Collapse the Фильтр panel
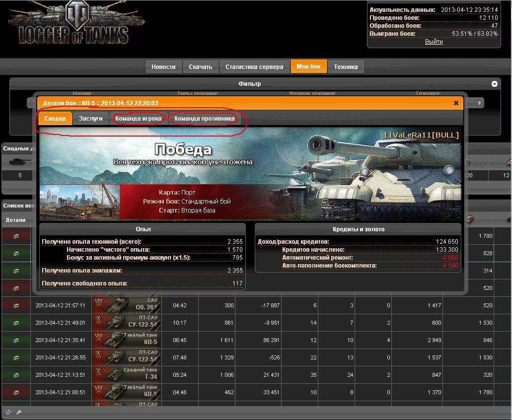Screen dimensions: 512x420 [x=494, y=84]
